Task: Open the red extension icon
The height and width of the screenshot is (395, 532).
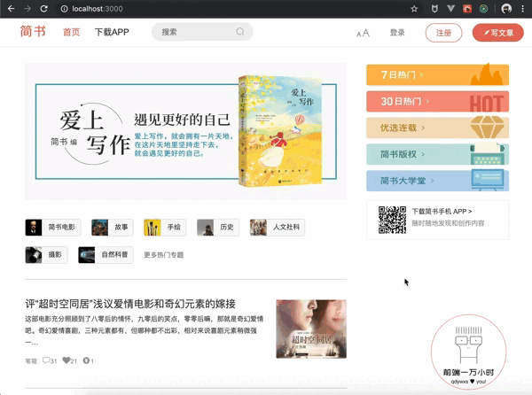Action: point(467,9)
